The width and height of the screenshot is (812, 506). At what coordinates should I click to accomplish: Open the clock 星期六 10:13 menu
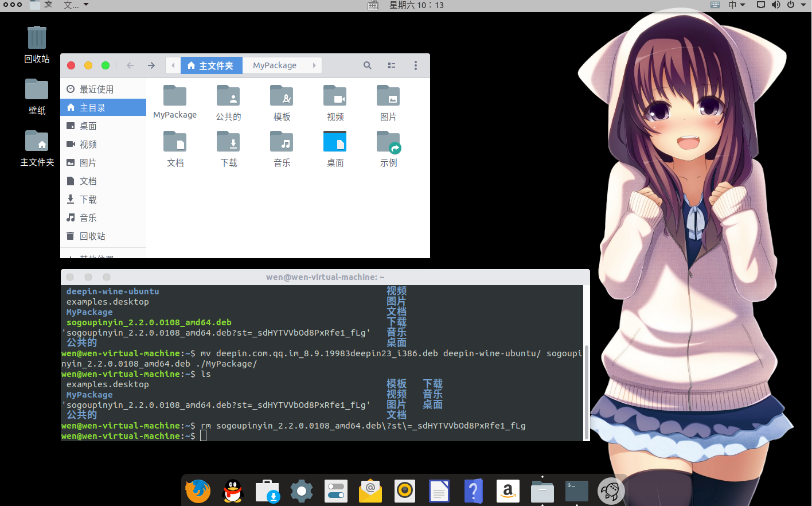point(416,5)
